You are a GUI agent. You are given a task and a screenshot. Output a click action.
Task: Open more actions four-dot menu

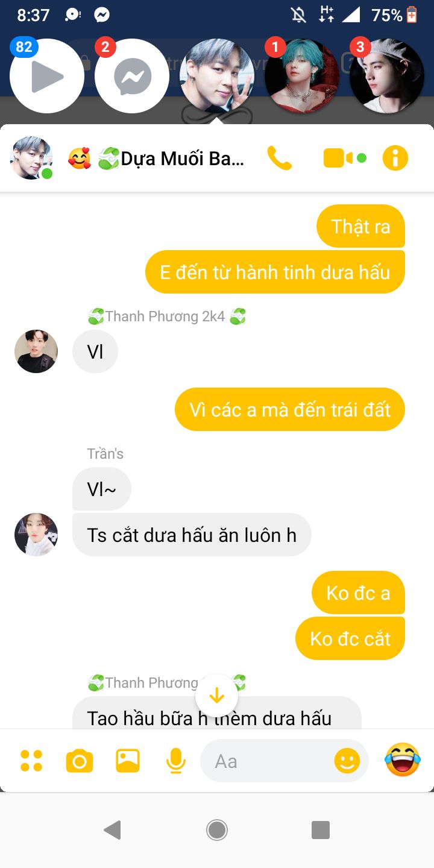pos(31,761)
